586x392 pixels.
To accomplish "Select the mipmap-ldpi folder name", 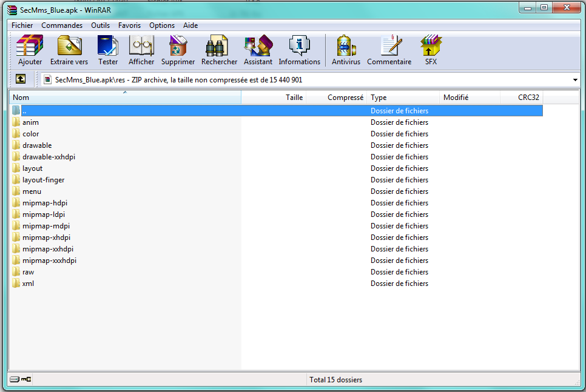I will 43,214.
